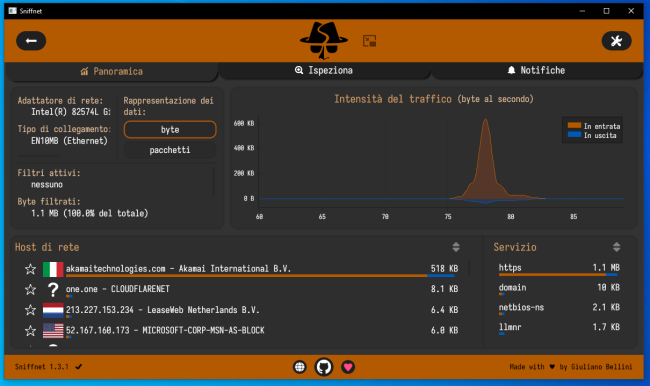Click the https service entry

pyautogui.click(x=559, y=269)
